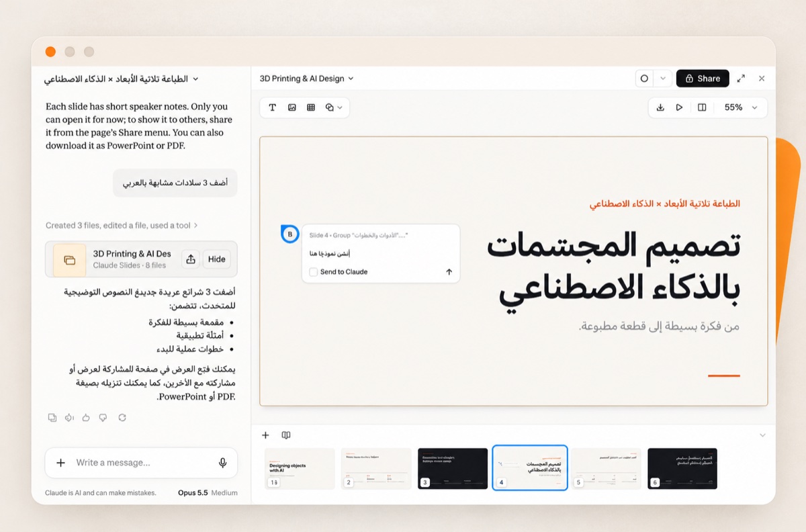This screenshot has width=806, height=532.
Task: Insert an image using the picture icon
Action: [x=292, y=107]
